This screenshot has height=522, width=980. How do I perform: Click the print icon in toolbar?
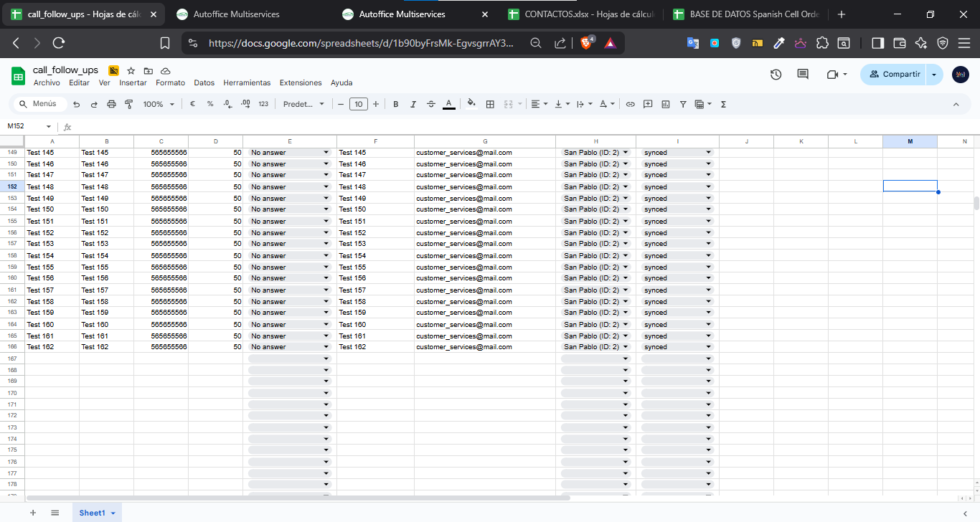pos(111,104)
